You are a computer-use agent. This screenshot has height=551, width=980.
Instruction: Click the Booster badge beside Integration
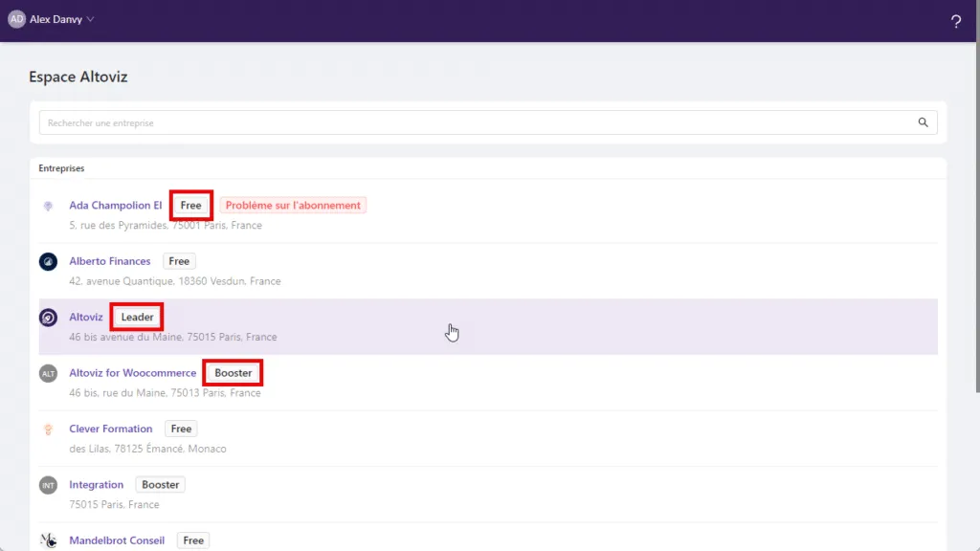click(x=160, y=484)
